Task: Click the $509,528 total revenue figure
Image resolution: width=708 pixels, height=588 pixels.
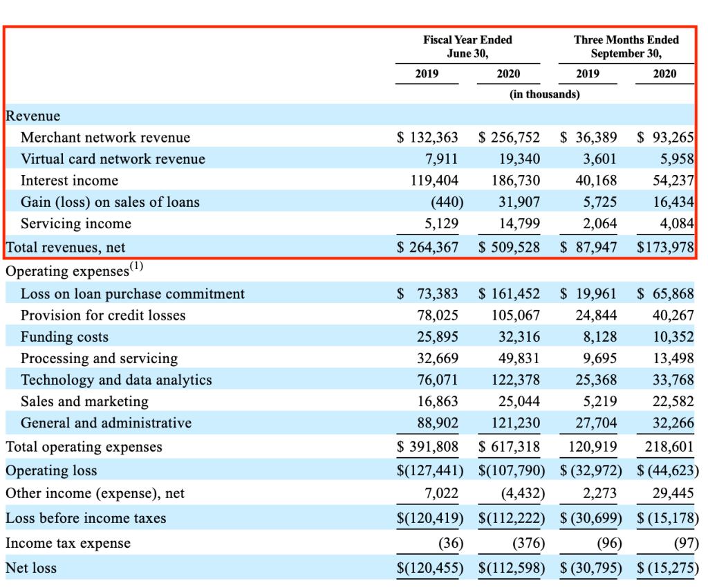Action: click(509, 247)
